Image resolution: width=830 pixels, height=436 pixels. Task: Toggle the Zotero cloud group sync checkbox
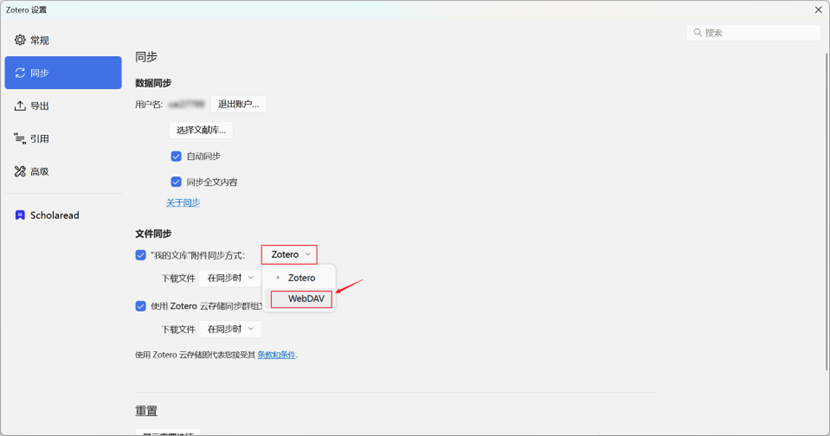pyautogui.click(x=140, y=306)
